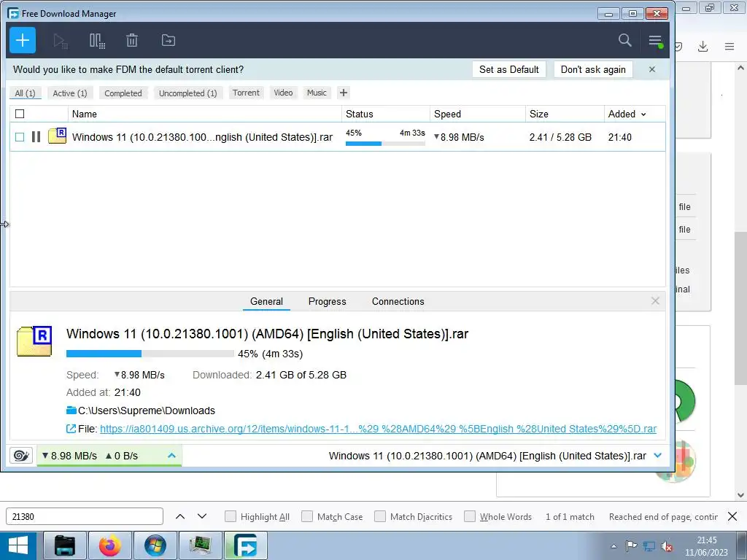The height and width of the screenshot is (560, 747).
Task: Click the details panel progress bar
Action: click(150, 354)
